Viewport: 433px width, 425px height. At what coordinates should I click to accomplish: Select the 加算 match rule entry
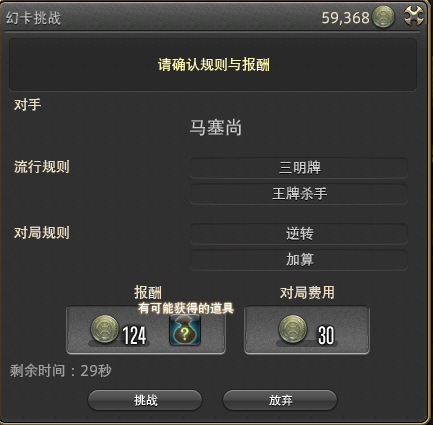(299, 259)
